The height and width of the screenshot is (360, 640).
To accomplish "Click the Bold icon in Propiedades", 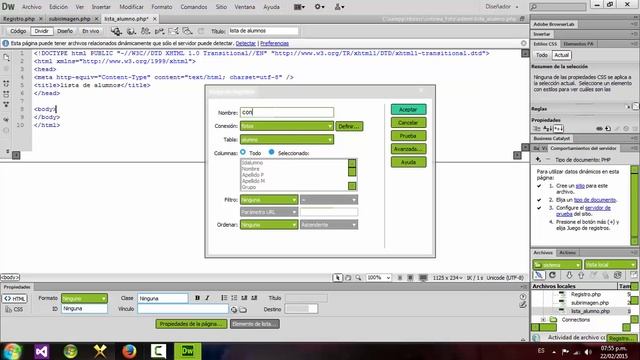I will click(x=197, y=298).
